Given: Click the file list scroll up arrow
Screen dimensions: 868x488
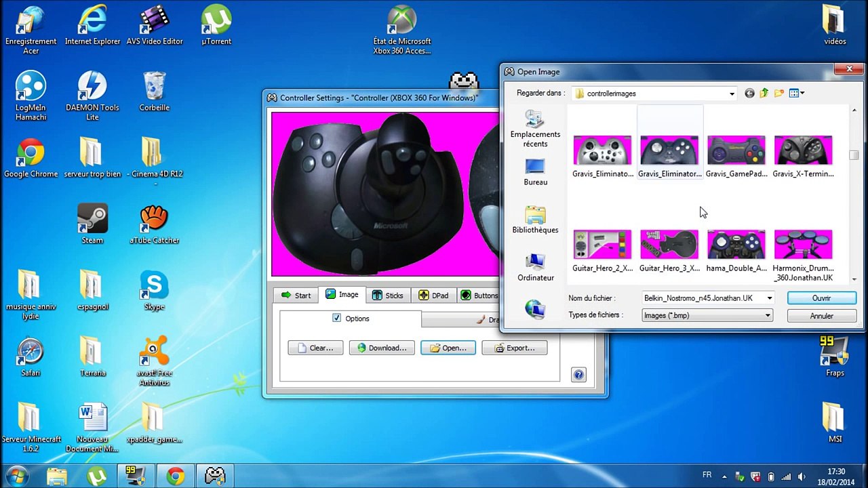Looking at the screenshot, I should pos(854,110).
